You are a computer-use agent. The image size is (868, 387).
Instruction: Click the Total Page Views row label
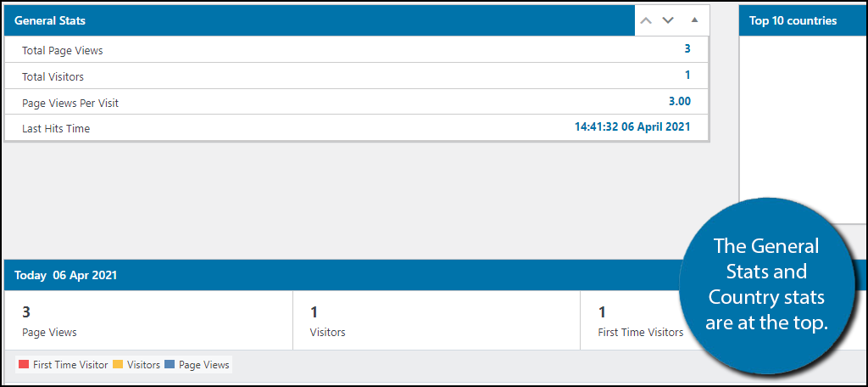point(62,51)
